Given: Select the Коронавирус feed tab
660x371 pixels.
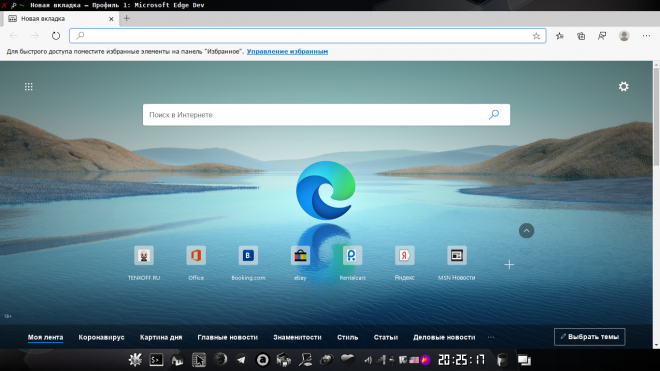Looking at the screenshot, I should point(101,337).
